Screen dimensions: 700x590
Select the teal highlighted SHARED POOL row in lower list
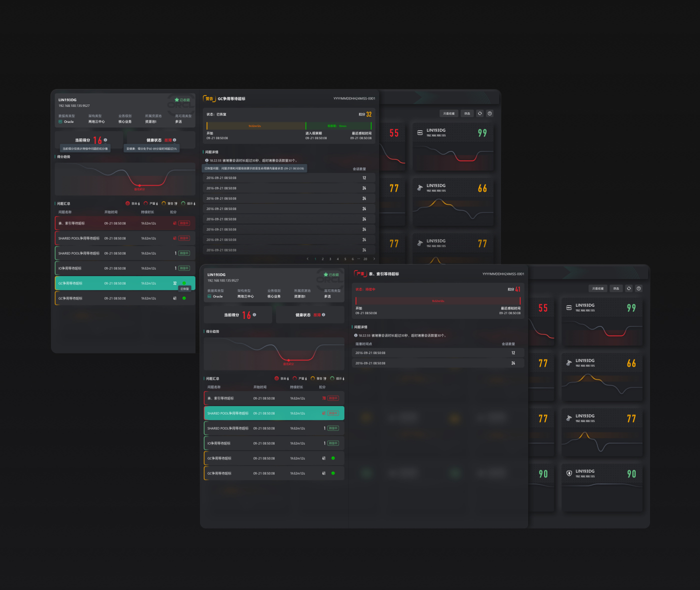[274, 413]
